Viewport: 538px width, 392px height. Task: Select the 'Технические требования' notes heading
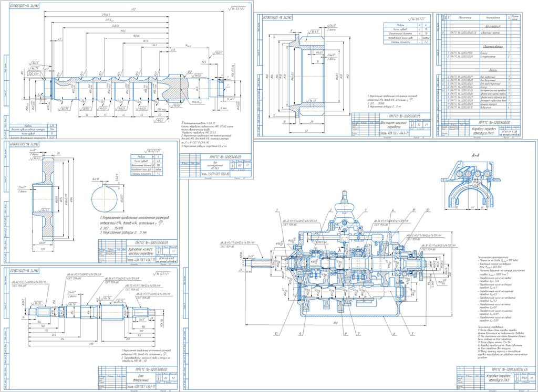(491, 327)
